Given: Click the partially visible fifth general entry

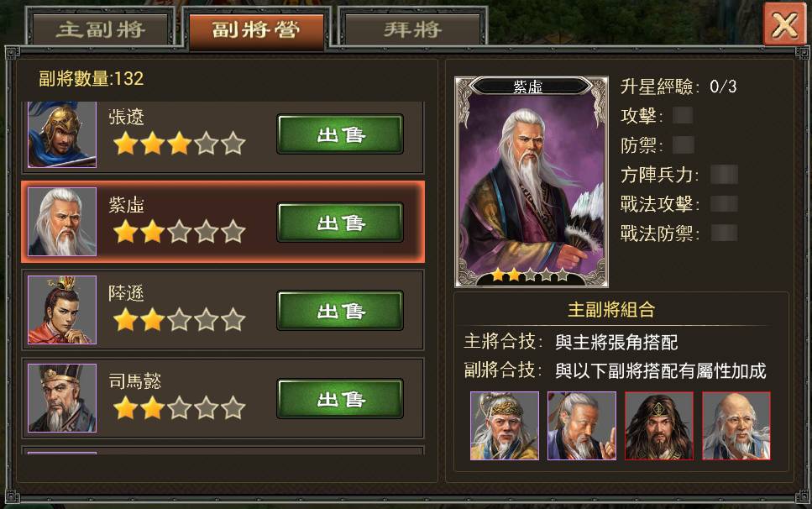Looking at the screenshot, I should (x=223, y=450).
